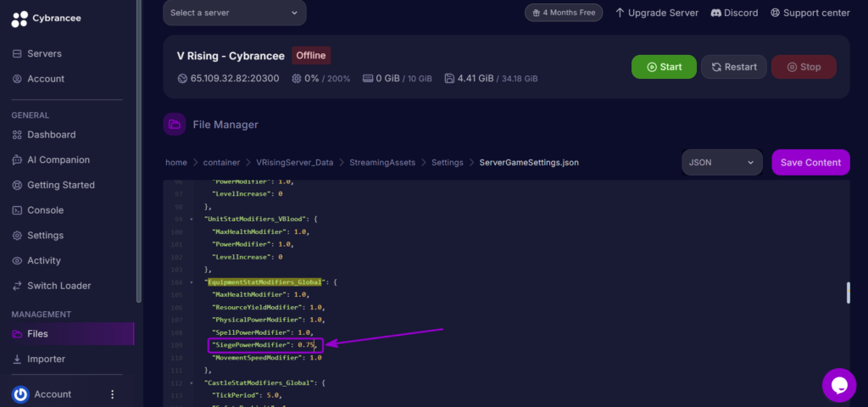Click the memory RAM icon
This screenshot has width=868, height=407.
coord(368,79)
